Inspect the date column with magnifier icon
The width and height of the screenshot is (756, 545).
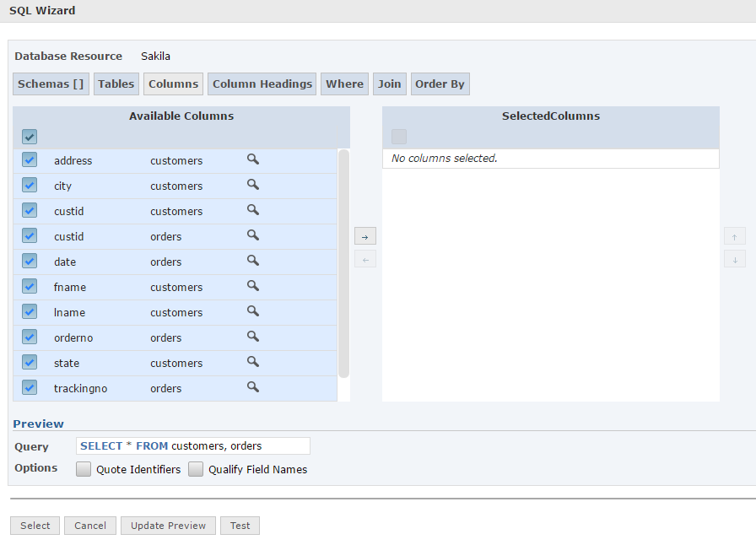coord(252,261)
